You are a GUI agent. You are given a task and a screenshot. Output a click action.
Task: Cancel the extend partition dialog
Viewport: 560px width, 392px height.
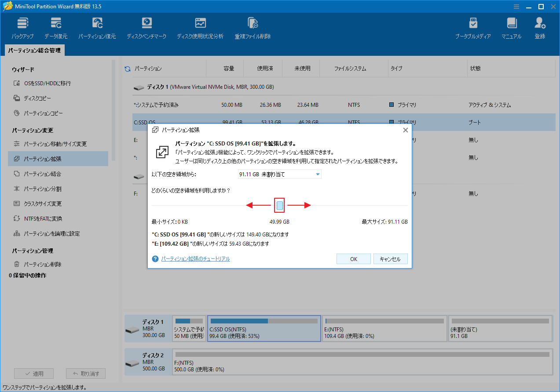tap(390, 259)
